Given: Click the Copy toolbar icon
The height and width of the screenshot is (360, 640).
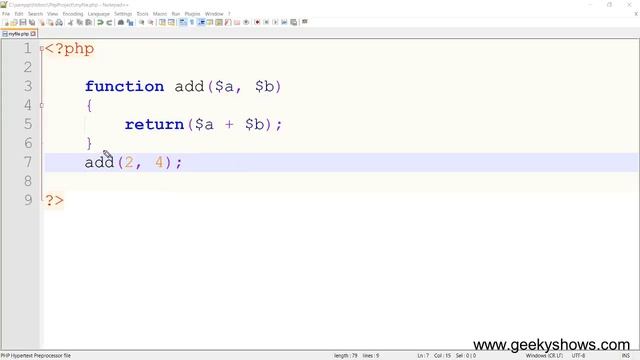Looking at the screenshot, I should (x=80, y=22).
